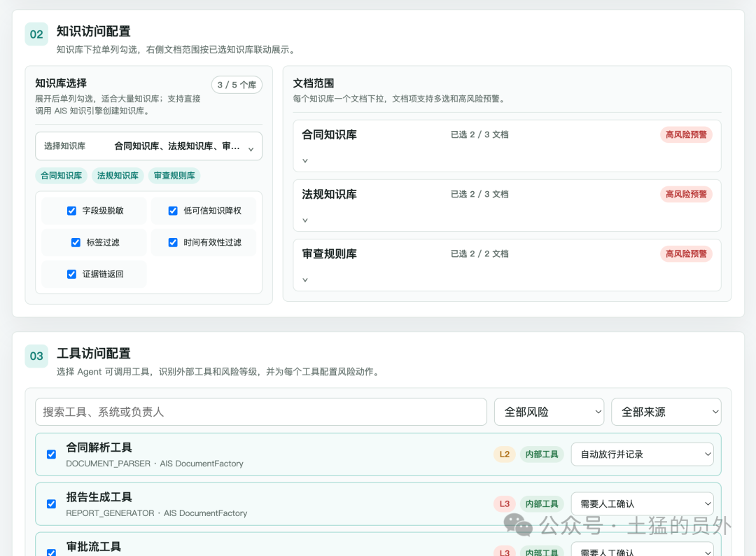
Task: Open 审批流工具 risk action dropdown
Action: pyautogui.click(x=642, y=550)
